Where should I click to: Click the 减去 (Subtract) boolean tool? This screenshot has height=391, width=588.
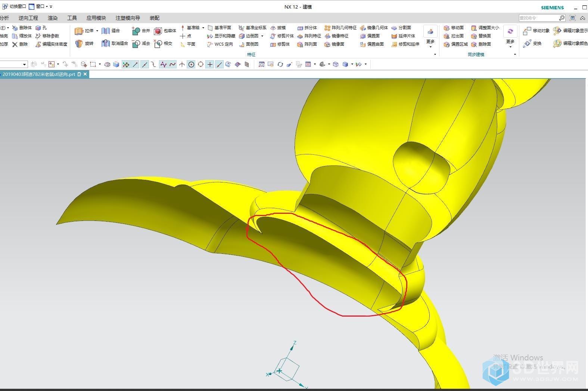pyautogui.click(x=141, y=44)
